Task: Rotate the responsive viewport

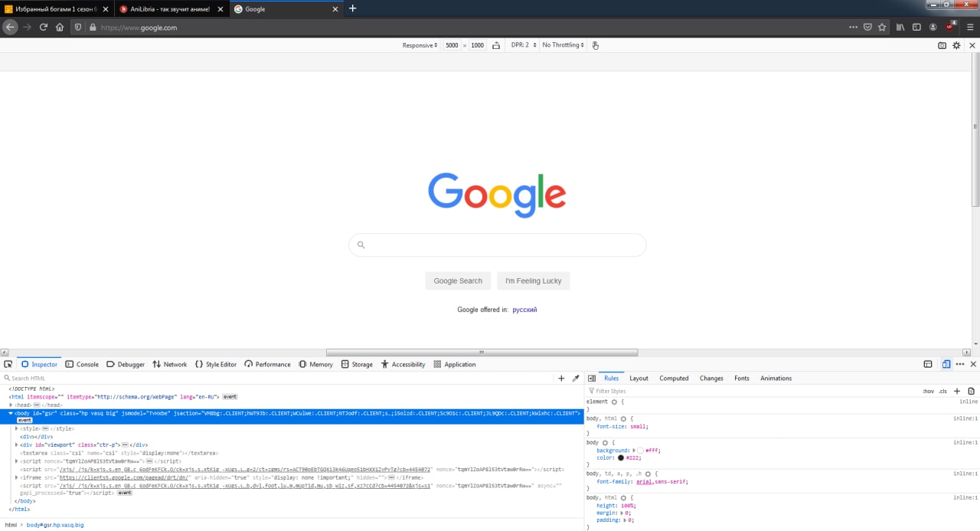Action: [x=496, y=45]
